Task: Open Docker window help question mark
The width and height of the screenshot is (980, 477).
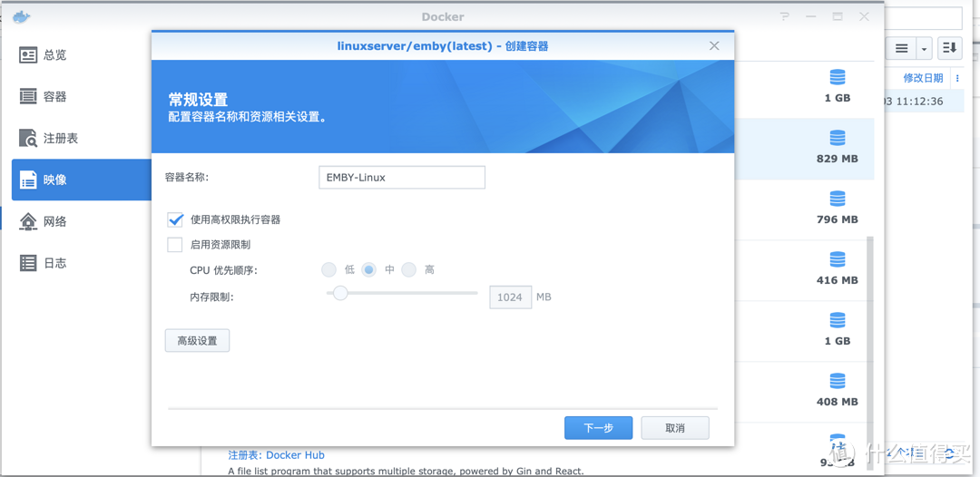Action: coord(784,17)
